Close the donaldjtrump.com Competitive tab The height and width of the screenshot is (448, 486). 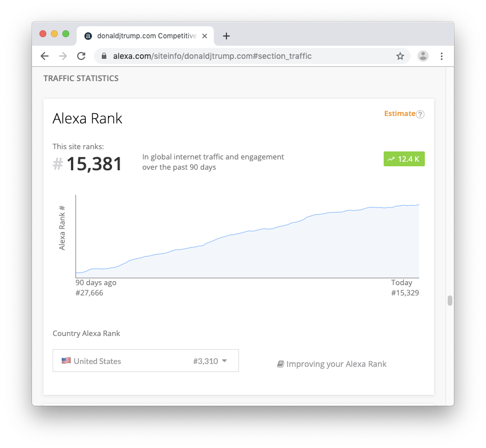[205, 36]
